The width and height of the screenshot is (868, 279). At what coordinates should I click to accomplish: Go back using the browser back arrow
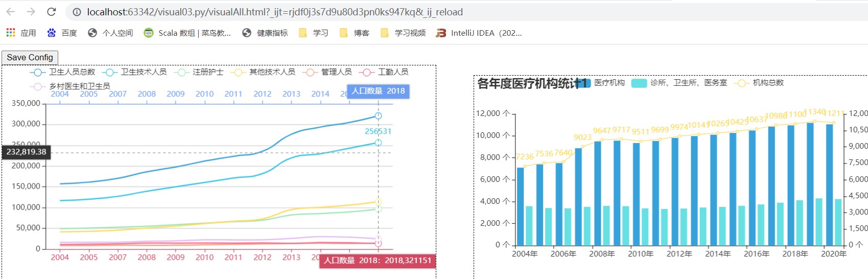click(x=10, y=12)
